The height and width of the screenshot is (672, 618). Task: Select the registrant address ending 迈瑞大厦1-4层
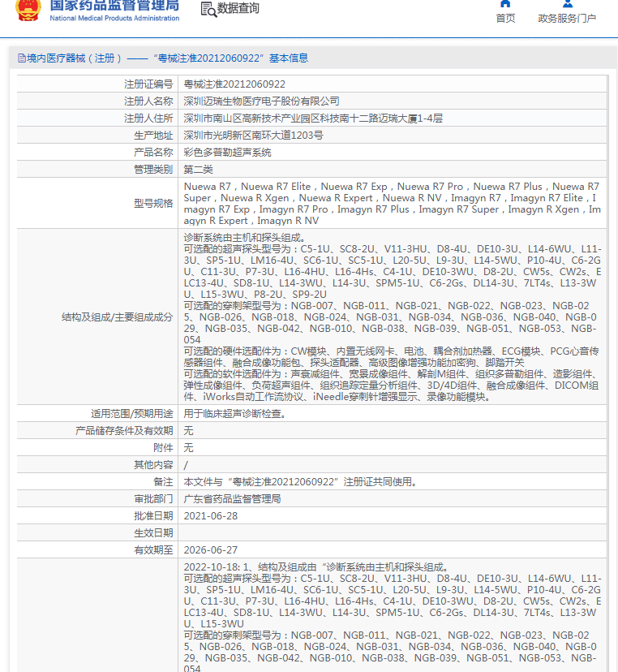[313, 118]
